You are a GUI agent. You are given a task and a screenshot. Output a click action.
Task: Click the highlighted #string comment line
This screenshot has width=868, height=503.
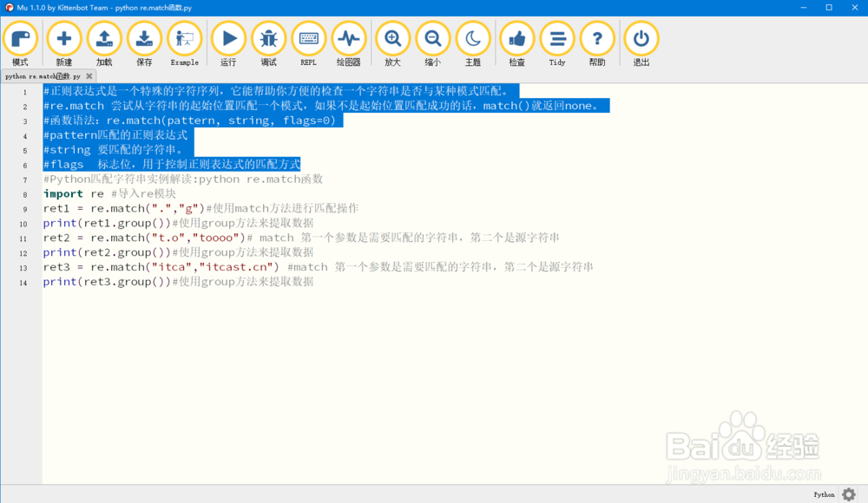(112, 150)
